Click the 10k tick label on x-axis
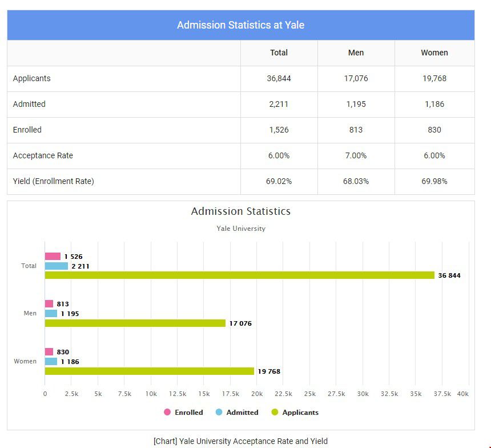This screenshot has width=491, height=448. (151, 394)
